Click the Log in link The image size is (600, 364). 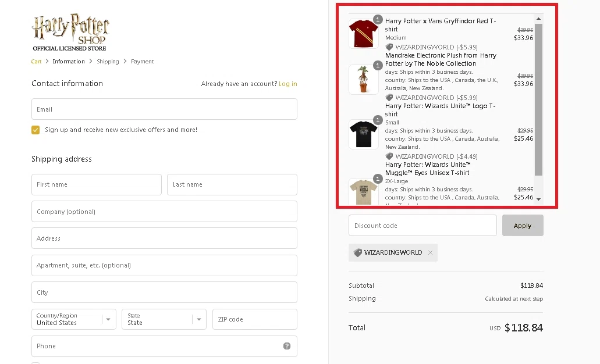pyautogui.click(x=287, y=84)
